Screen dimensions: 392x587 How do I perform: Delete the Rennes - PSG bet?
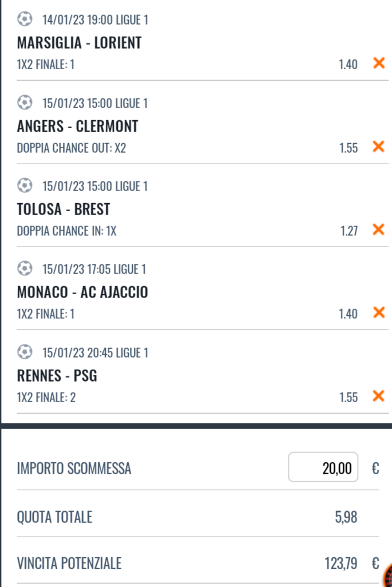(378, 396)
